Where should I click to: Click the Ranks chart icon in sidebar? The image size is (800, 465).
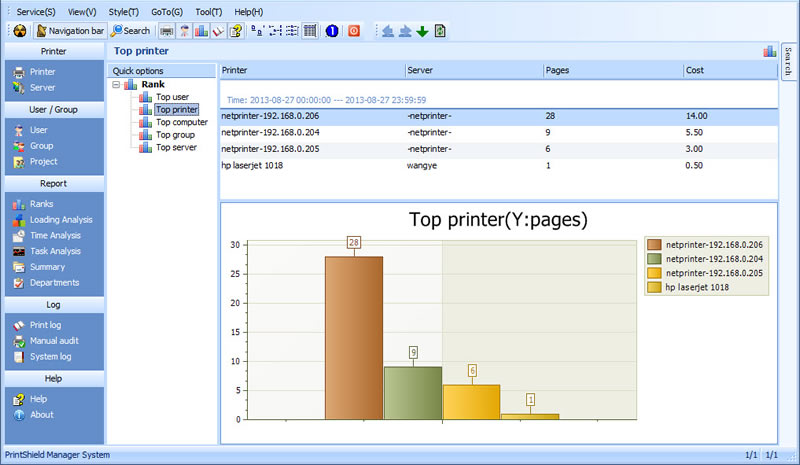click(x=19, y=204)
